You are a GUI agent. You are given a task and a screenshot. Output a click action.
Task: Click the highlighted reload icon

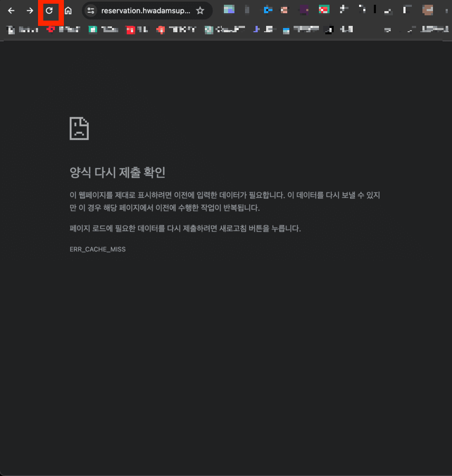(50, 10)
